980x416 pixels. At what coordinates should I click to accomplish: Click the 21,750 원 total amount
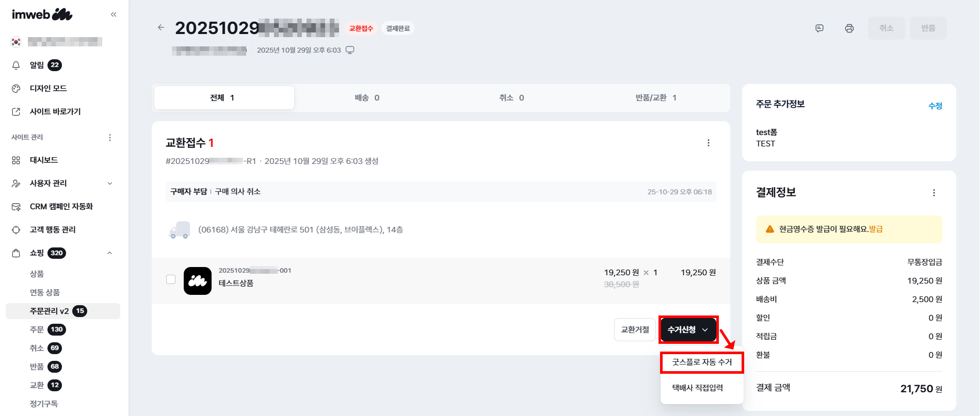(921, 389)
